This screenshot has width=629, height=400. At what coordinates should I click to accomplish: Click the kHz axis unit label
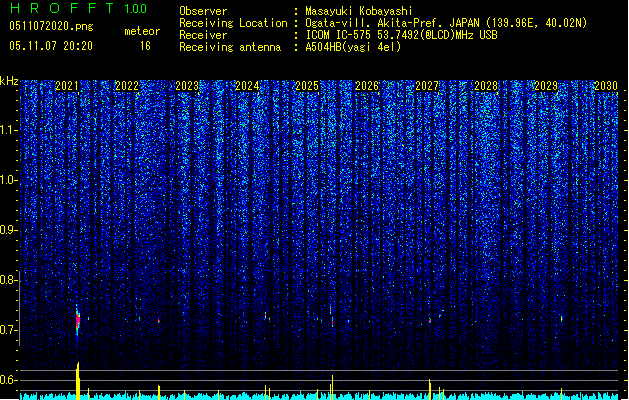9,81
